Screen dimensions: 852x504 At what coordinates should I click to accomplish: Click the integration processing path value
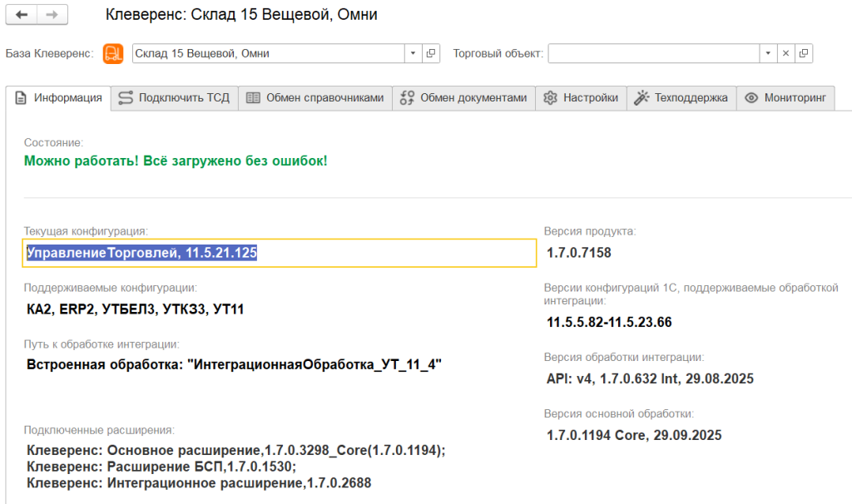point(234,364)
